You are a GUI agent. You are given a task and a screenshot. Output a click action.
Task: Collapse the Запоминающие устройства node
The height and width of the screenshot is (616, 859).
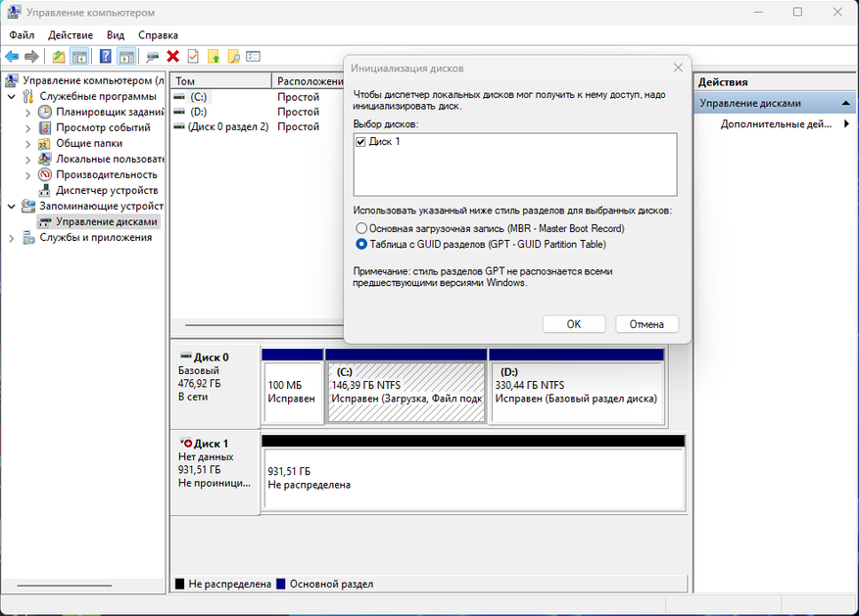pyautogui.click(x=12, y=207)
